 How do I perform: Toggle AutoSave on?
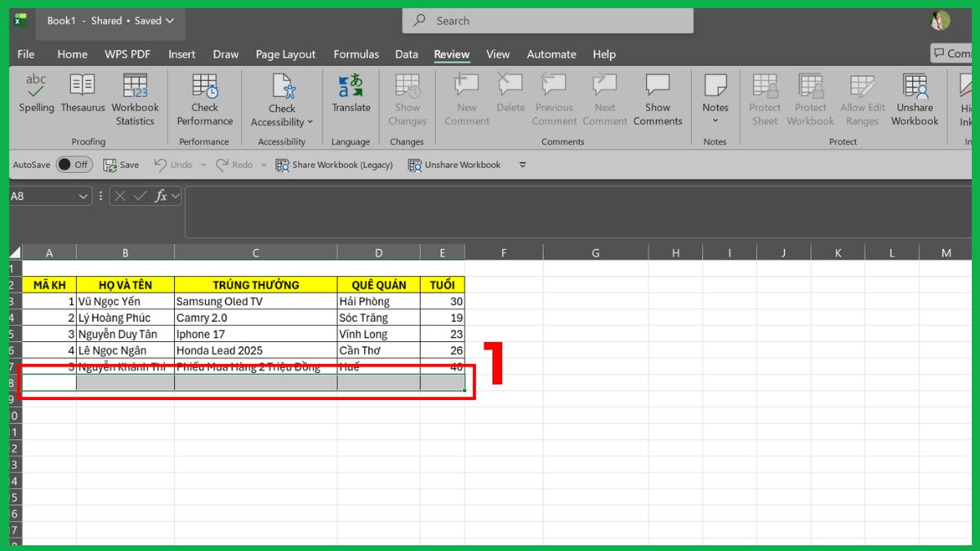(x=74, y=164)
